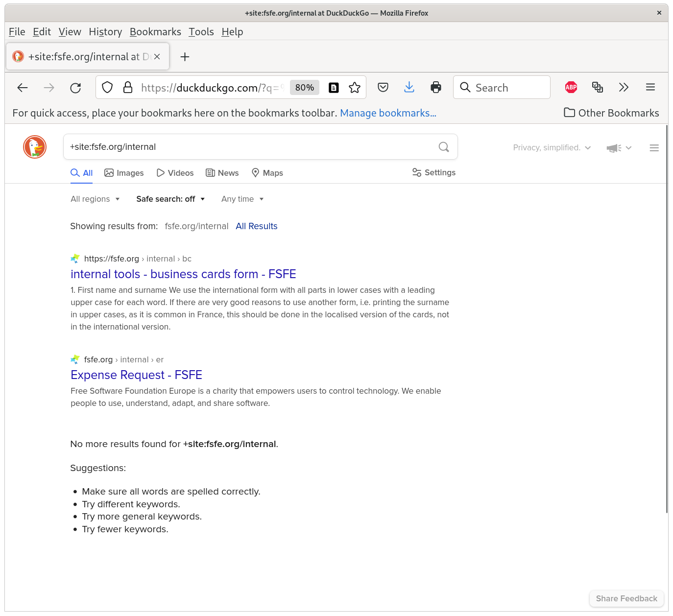Close the Firefox window

coord(659,13)
